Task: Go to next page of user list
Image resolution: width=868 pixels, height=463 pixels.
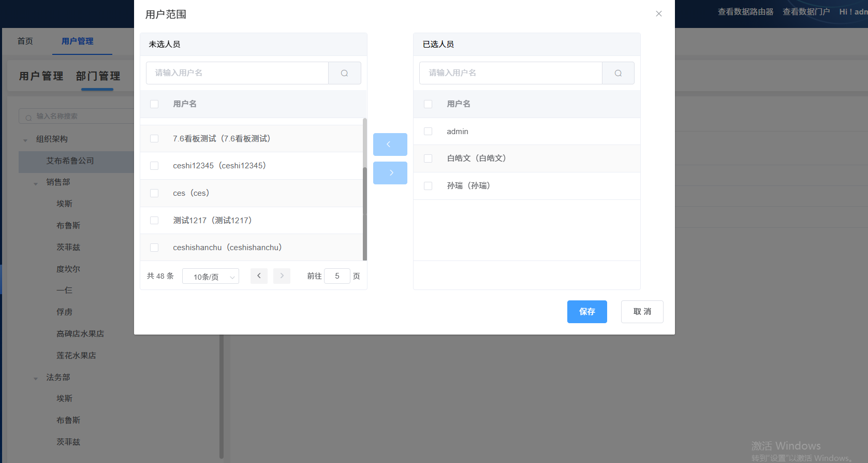Action: pos(282,276)
